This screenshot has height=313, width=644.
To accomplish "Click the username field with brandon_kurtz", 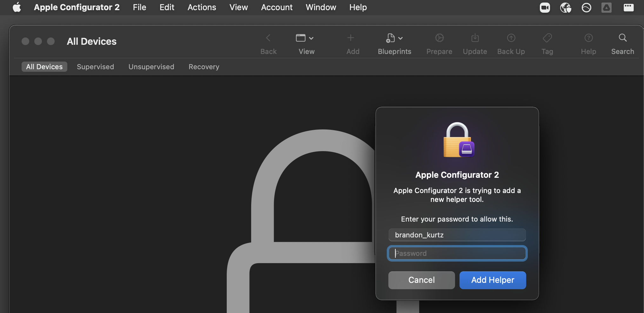I will point(457,235).
